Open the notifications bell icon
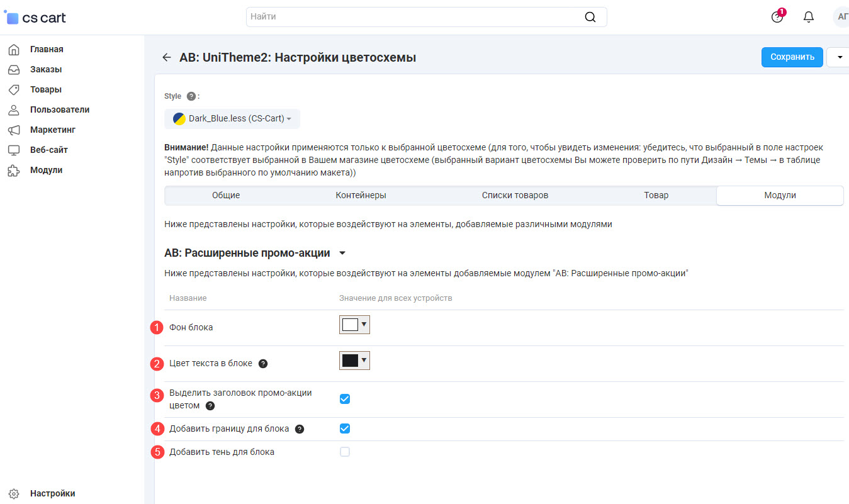The image size is (849, 504). point(808,17)
